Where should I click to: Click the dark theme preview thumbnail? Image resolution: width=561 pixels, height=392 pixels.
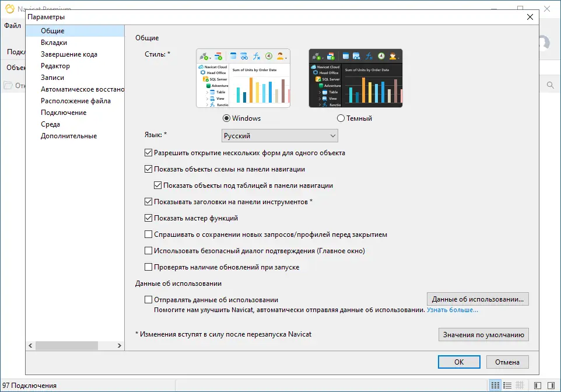coord(356,78)
